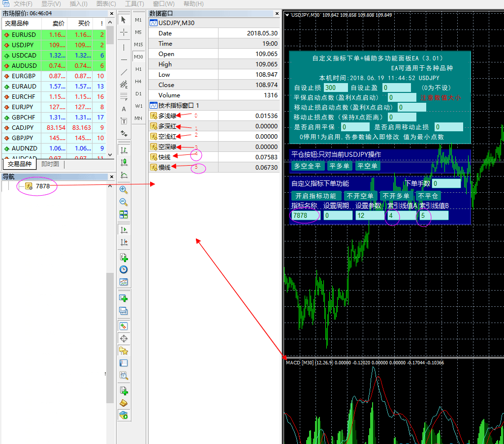Open the chart dropdown arrow beside USDJPY,M30

[x=287, y=15]
